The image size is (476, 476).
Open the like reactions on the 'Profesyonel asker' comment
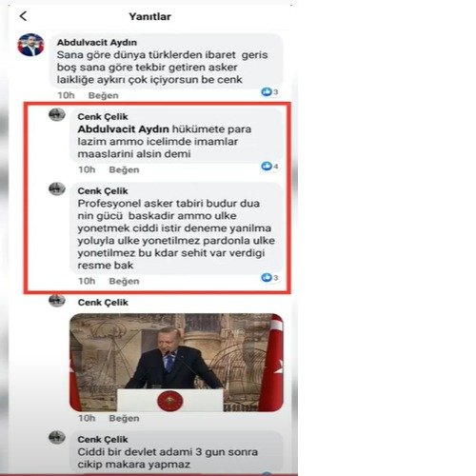coord(269,278)
